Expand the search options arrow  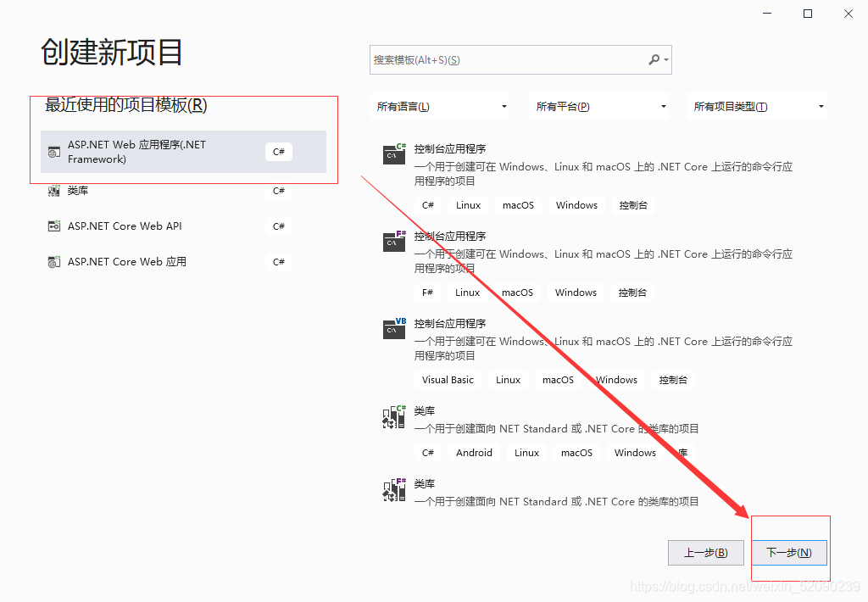[x=666, y=60]
